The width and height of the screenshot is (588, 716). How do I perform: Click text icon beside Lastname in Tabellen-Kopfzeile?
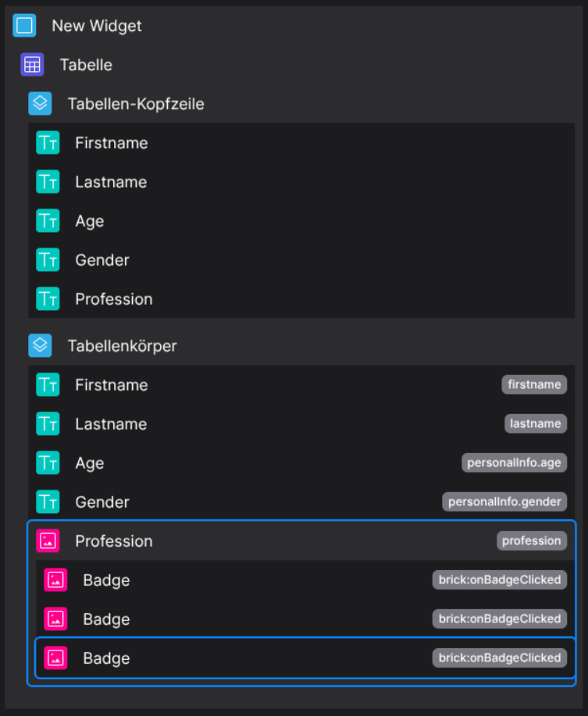tap(48, 182)
